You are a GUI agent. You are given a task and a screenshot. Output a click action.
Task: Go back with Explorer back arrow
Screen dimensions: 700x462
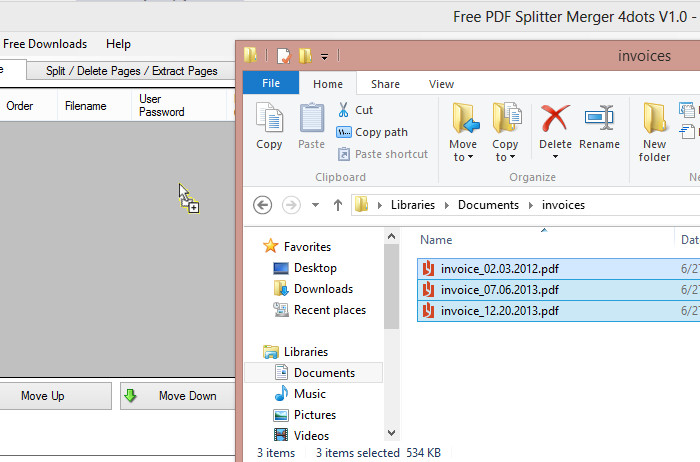(x=262, y=205)
